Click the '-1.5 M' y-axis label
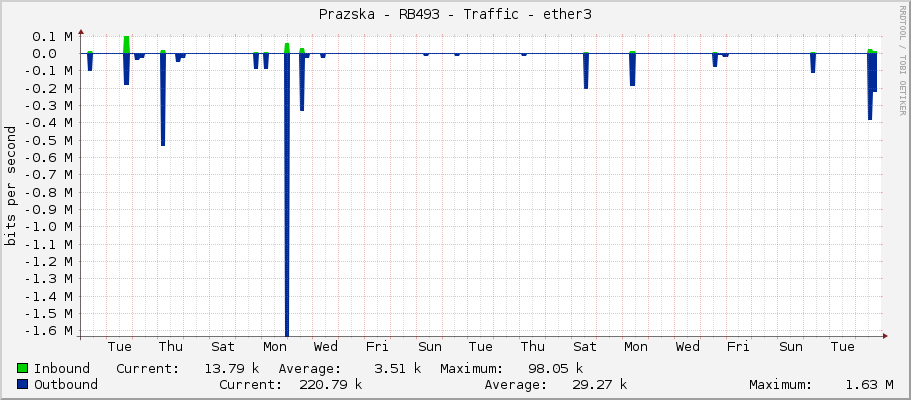 coord(48,313)
